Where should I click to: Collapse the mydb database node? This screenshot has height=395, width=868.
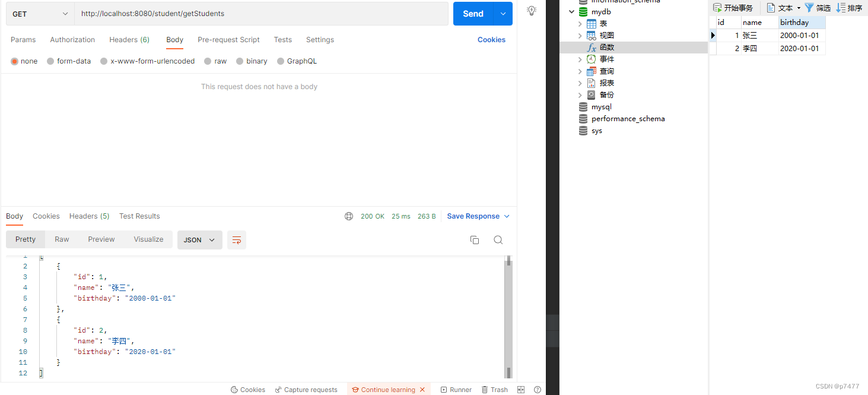pyautogui.click(x=571, y=12)
